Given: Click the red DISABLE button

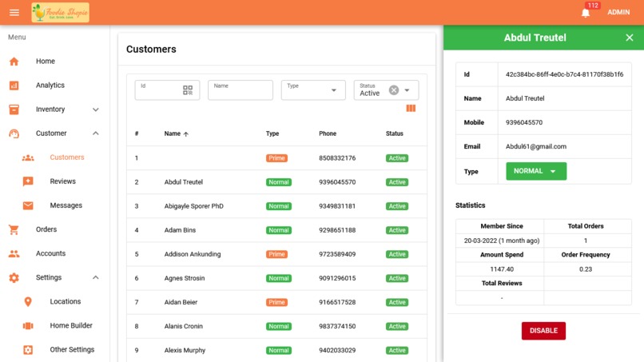Looking at the screenshot, I should [x=543, y=331].
